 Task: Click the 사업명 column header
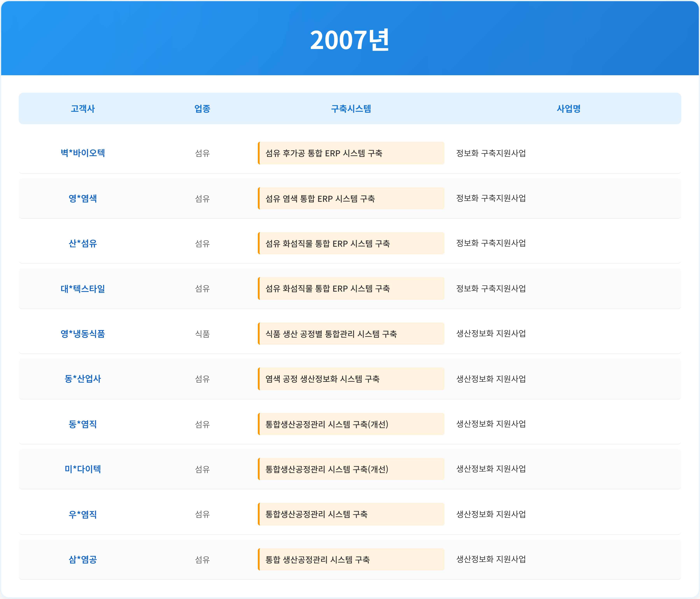(569, 108)
